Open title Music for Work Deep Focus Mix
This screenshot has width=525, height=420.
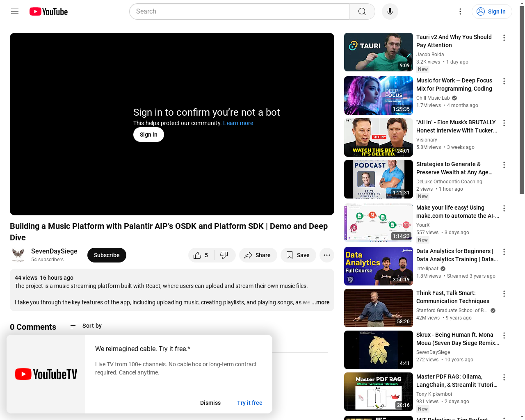(454, 84)
